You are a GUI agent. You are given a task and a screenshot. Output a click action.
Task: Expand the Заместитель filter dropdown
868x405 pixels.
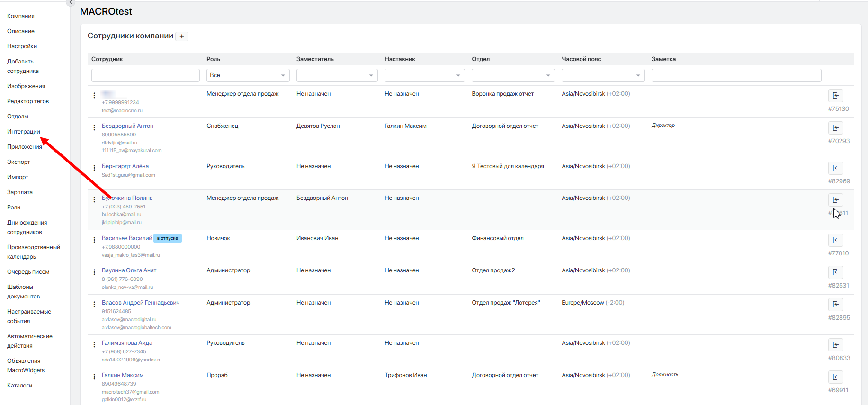coord(337,75)
